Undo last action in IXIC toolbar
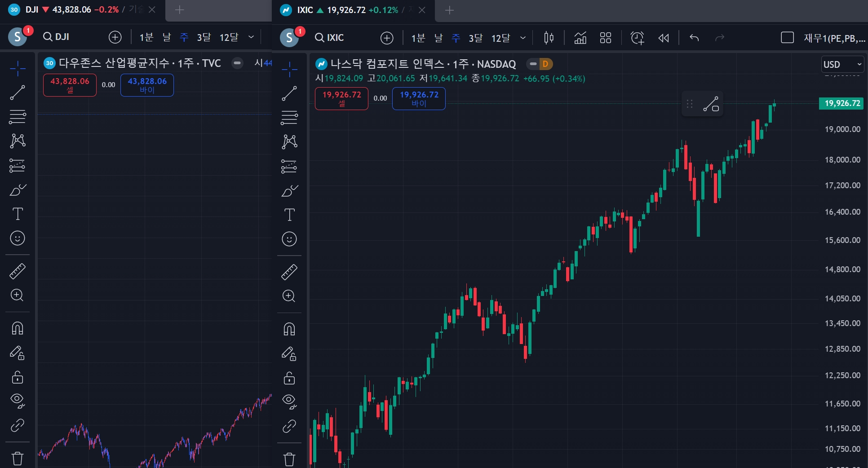The image size is (868, 468). point(694,38)
